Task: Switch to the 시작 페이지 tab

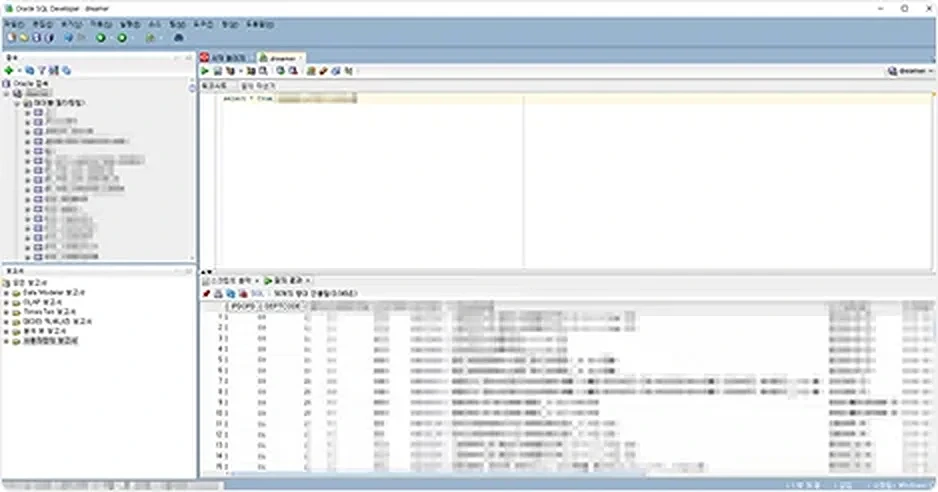Action: pyautogui.click(x=227, y=58)
